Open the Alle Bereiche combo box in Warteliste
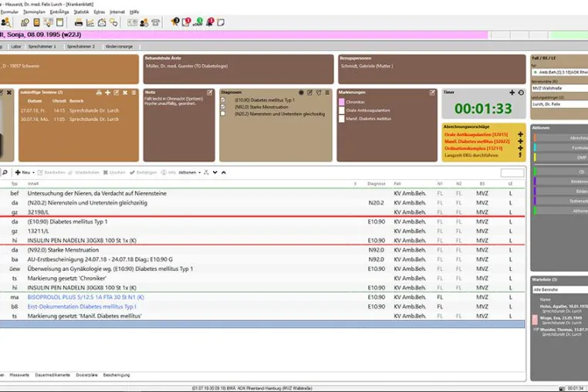This screenshot has height=392, width=588. pyautogui.click(x=560, y=289)
